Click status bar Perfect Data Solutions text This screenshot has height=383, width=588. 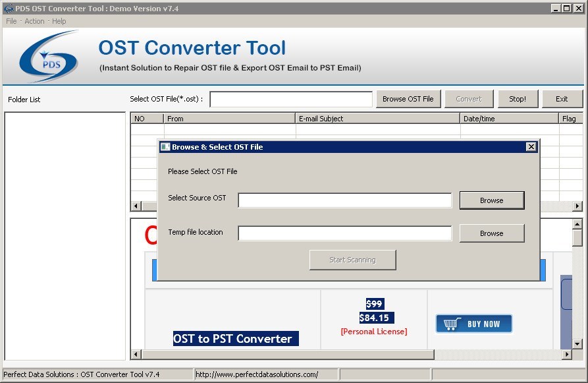pyautogui.click(x=82, y=374)
